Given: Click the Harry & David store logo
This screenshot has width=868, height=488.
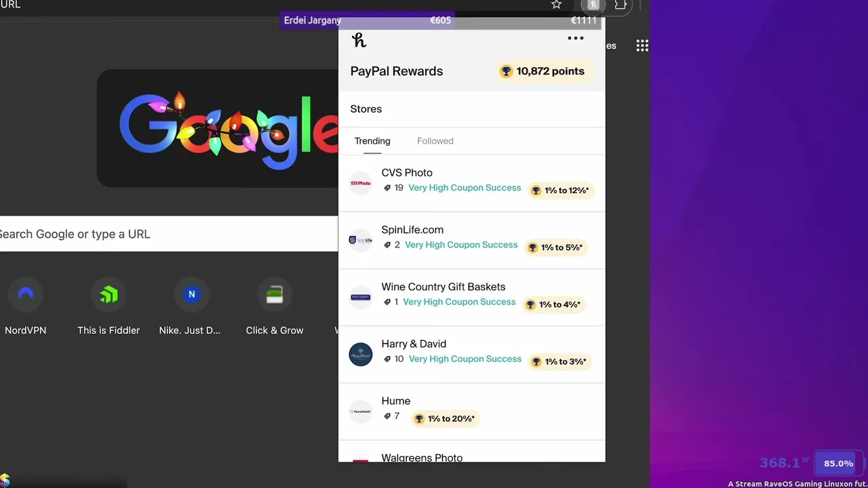Looking at the screenshot, I should (x=361, y=354).
